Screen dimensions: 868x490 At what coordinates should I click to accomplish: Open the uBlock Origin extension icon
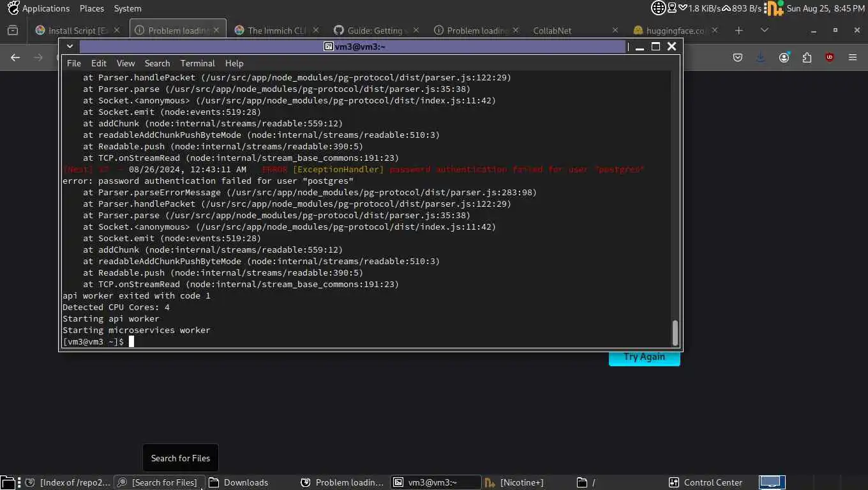click(x=830, y=57)
